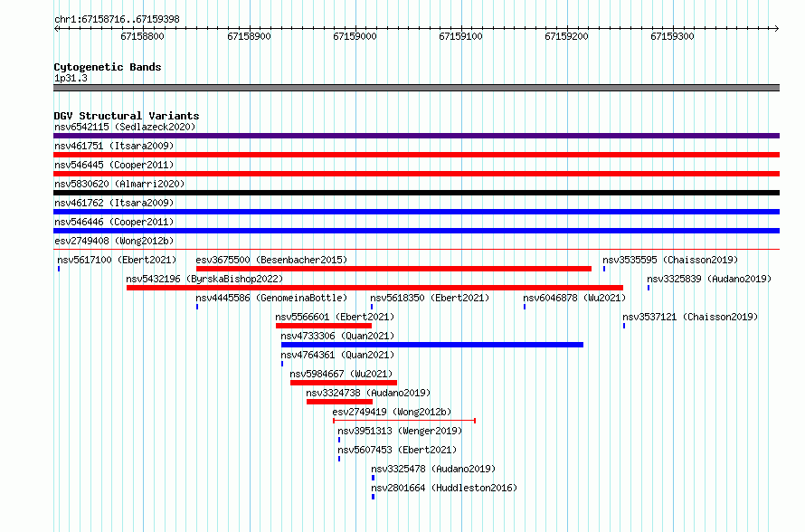The height and width of the screenshot is (532, 805).
Task: Open nsv3324738 (Audano2019) label
Action: pos(368,393)
